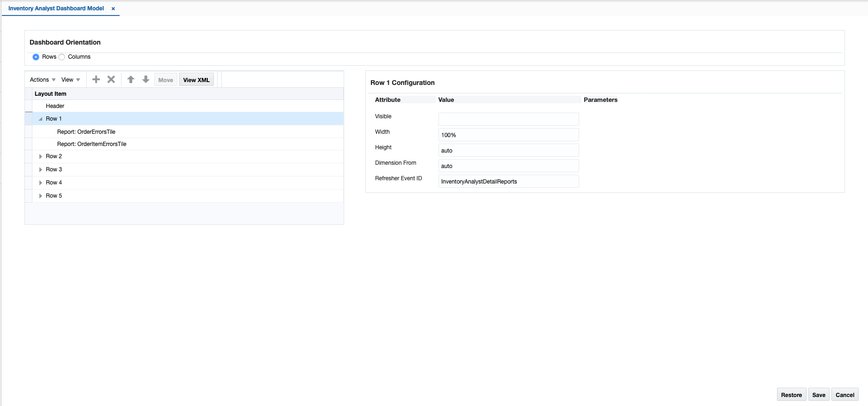The height and width of the screenshot is (406, 868).
Task: Expand the Row 5 tree node
Action: (41, 196)
